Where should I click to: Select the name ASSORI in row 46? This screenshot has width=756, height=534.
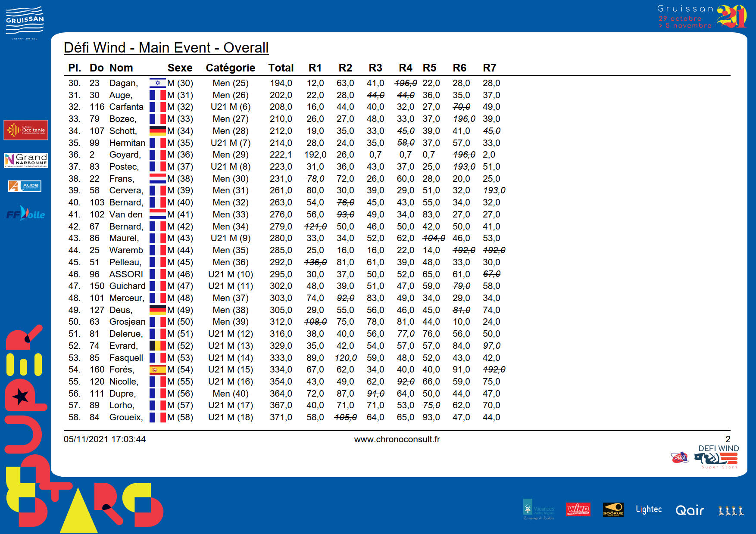[x=126, y=274]
